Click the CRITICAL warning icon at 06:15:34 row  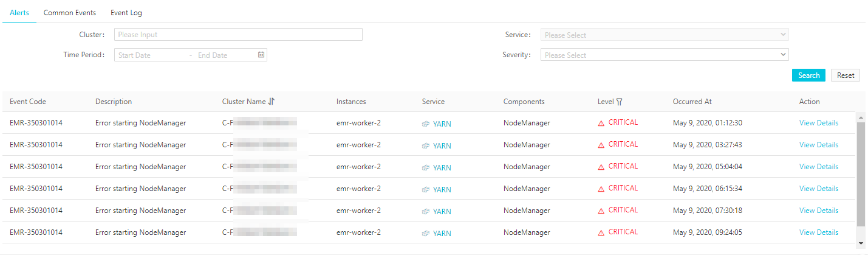(601, 189)
